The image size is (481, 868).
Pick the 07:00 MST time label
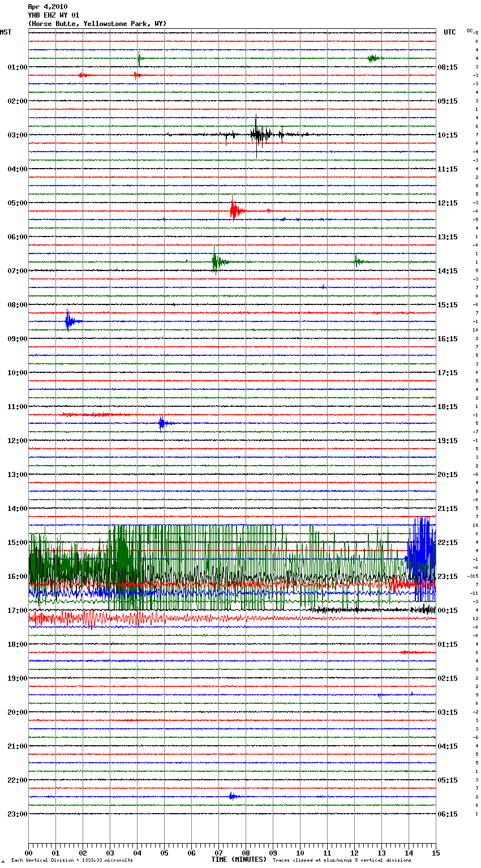pos(18,271)
